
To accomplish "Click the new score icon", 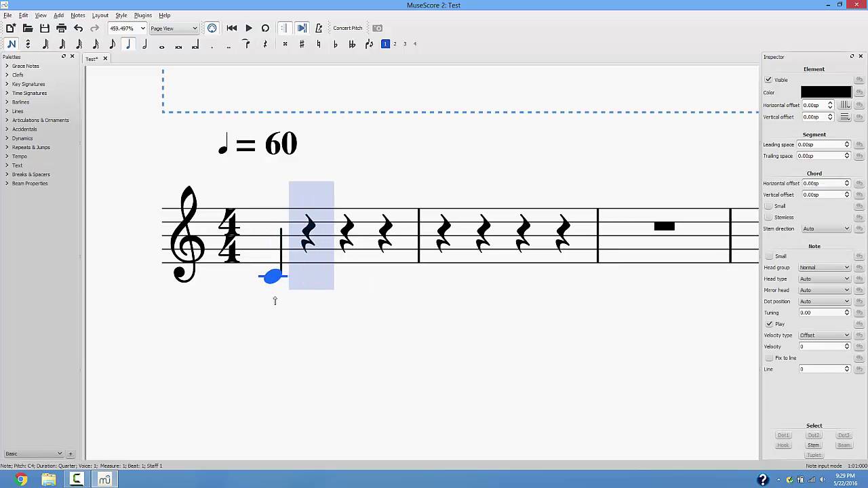I will click(x=11, y=28).
